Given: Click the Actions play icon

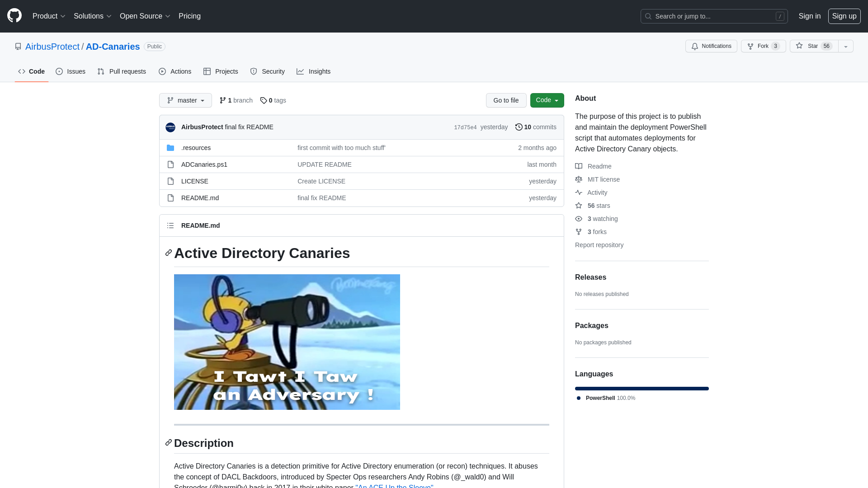Looking at the screenshot, I should (162, 71).
